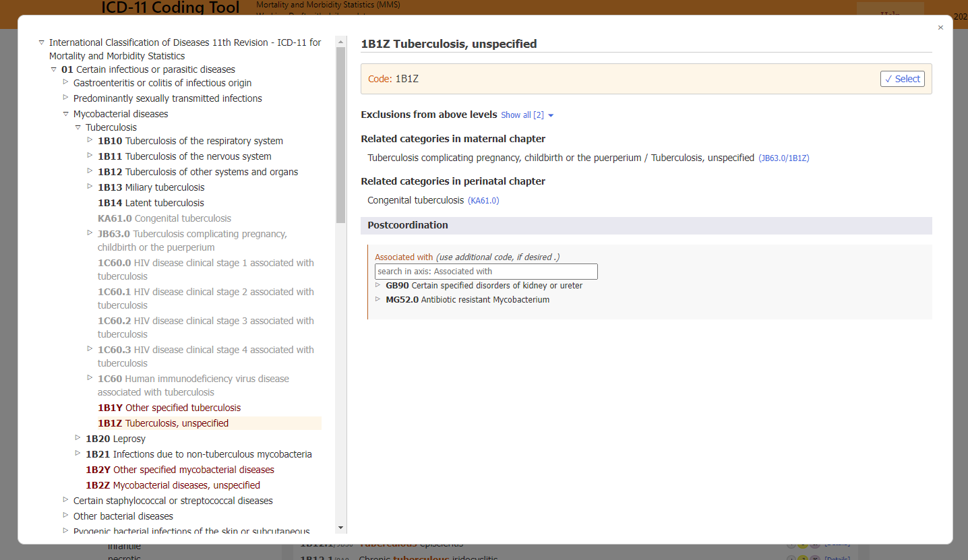Click the tree panel scrollbar down arrow
This screenshot has width=968, height=560.
point(341,528)
